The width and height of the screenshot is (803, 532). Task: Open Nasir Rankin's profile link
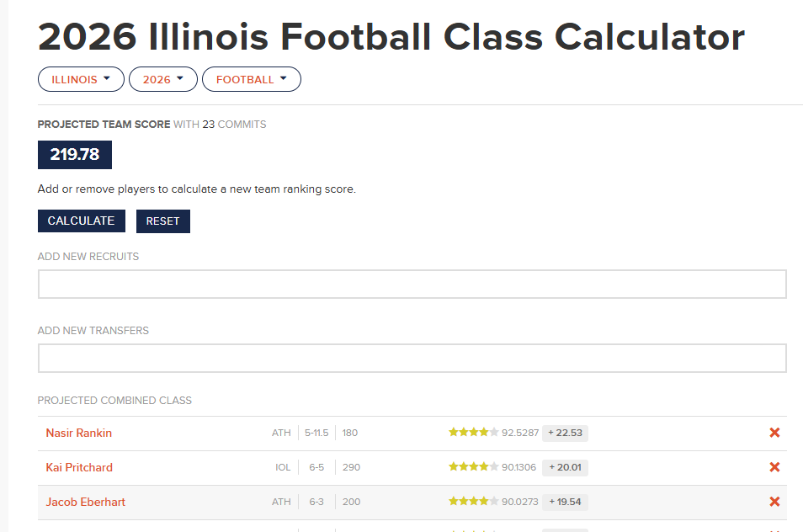pos(79,433)
